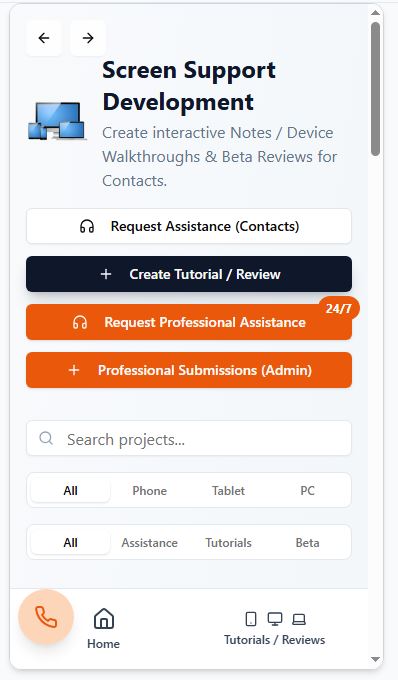
Task: Click the vertical scrollbar down arrow
Action: pos(375,660)
